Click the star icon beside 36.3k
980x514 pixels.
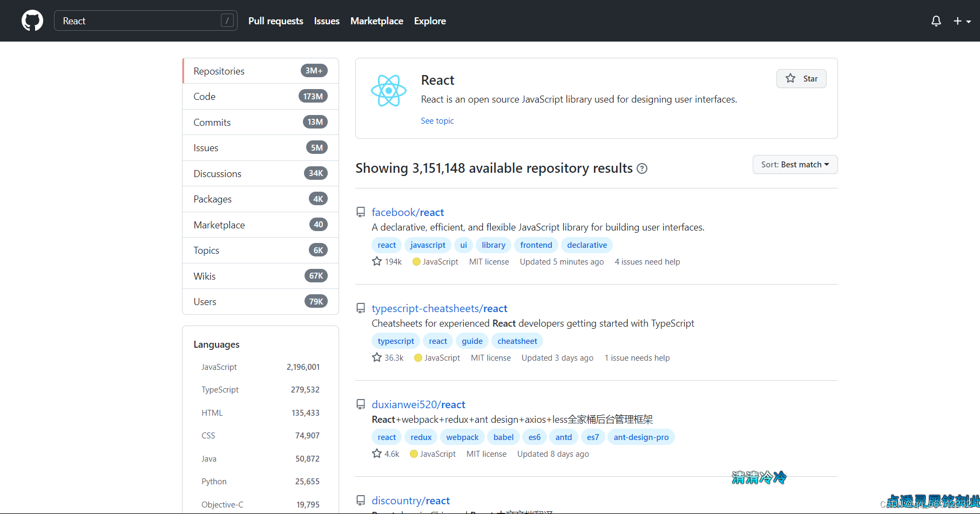coord(377,357)
